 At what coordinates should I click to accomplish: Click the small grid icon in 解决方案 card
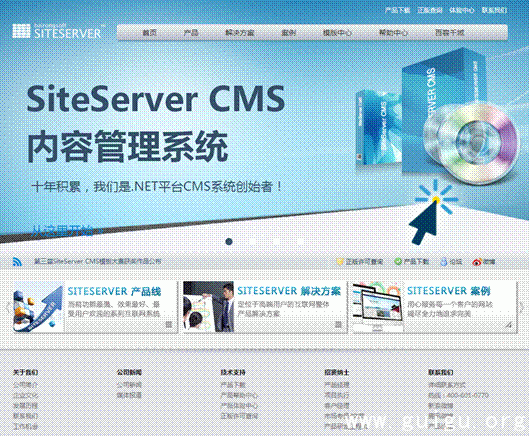[x=338, y=325]
